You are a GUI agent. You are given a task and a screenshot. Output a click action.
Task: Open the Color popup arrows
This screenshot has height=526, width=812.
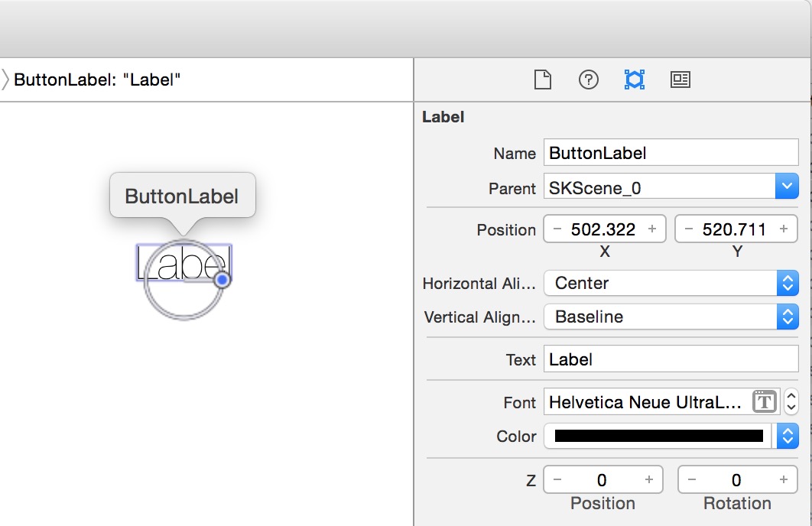(x=787, y=436)
